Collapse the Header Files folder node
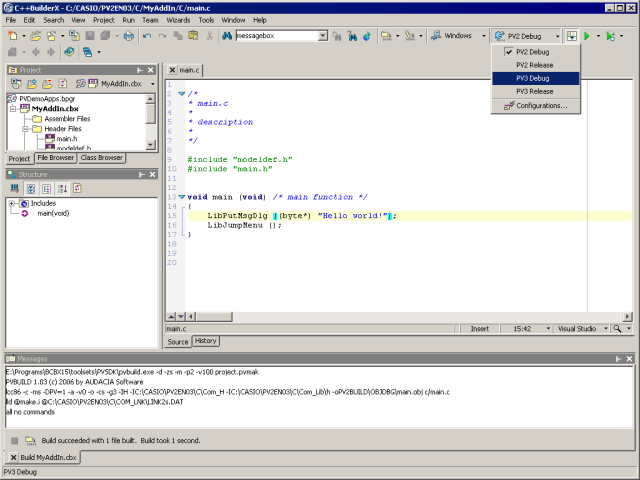 click(25, 129)
